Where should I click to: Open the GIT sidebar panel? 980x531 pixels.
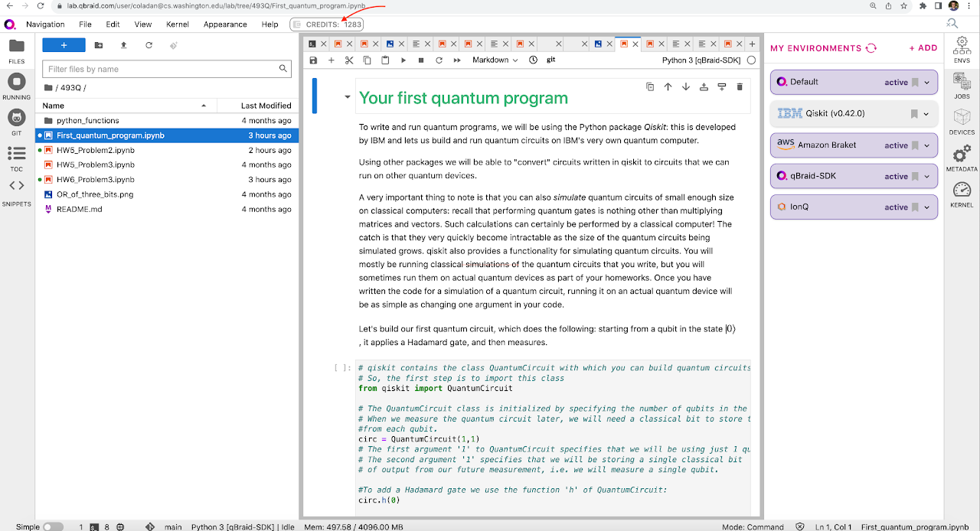point(17,122)
